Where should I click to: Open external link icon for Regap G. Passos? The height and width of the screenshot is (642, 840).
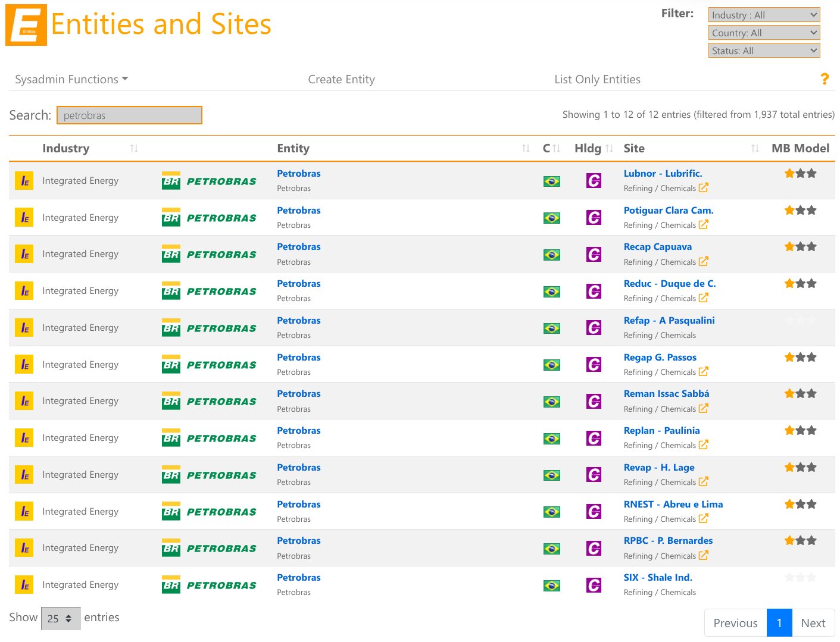pos(704,371)
